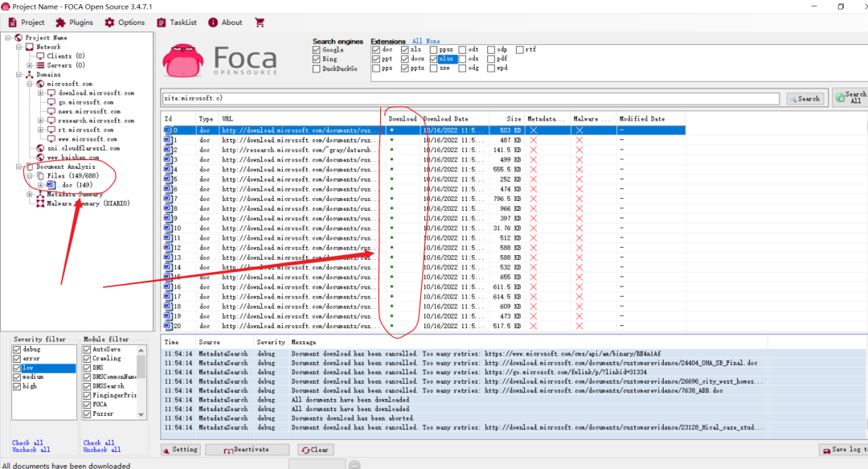Click the go.microsoft.com computer icon
The height and width of the screenshot is (469, 868).
tap(51, 102)
